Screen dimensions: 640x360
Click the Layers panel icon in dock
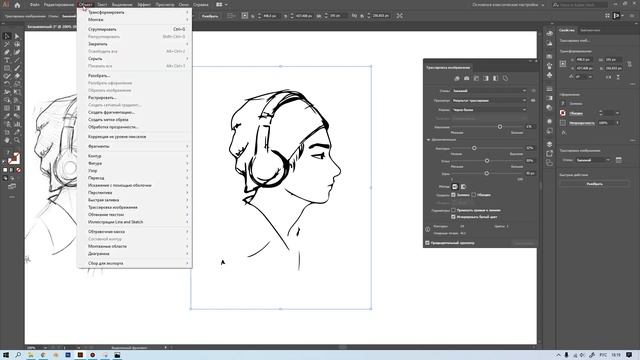(549, 144)
